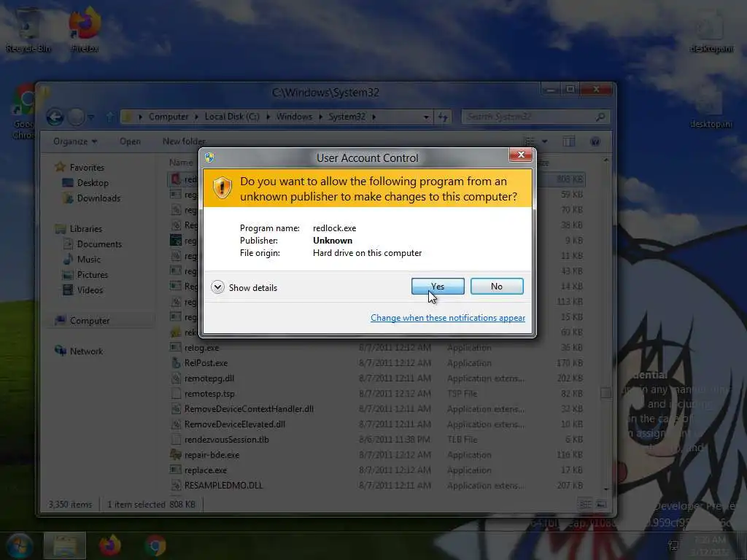Click the Name column header

tap(181, 163)
